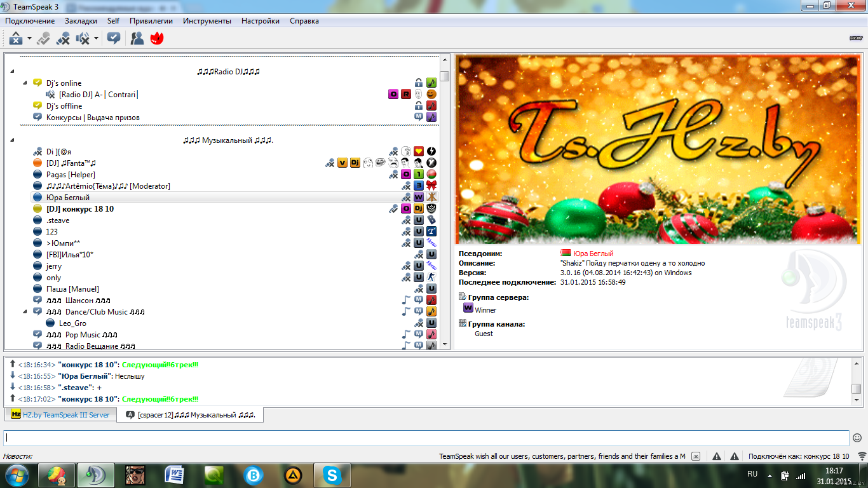Open the disconnect button dropdown arrow
The width and height of the screenshot is (868, 488).
(x=29, y=39)
